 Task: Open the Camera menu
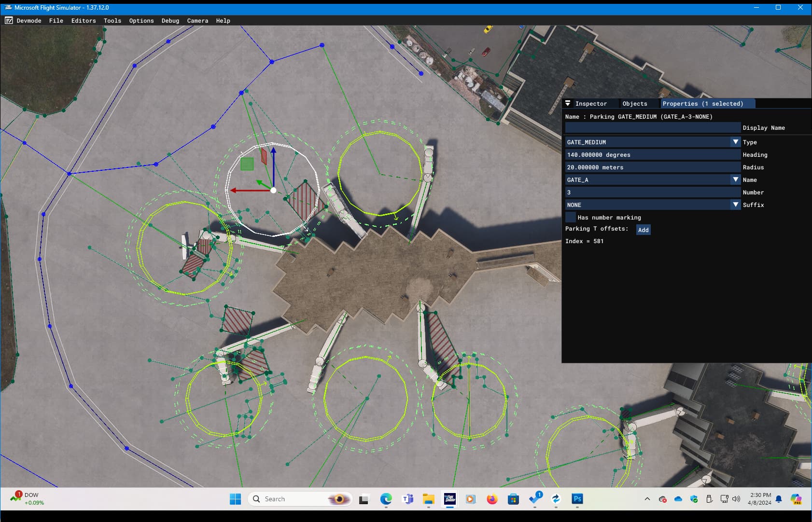[x=197, y=20]
